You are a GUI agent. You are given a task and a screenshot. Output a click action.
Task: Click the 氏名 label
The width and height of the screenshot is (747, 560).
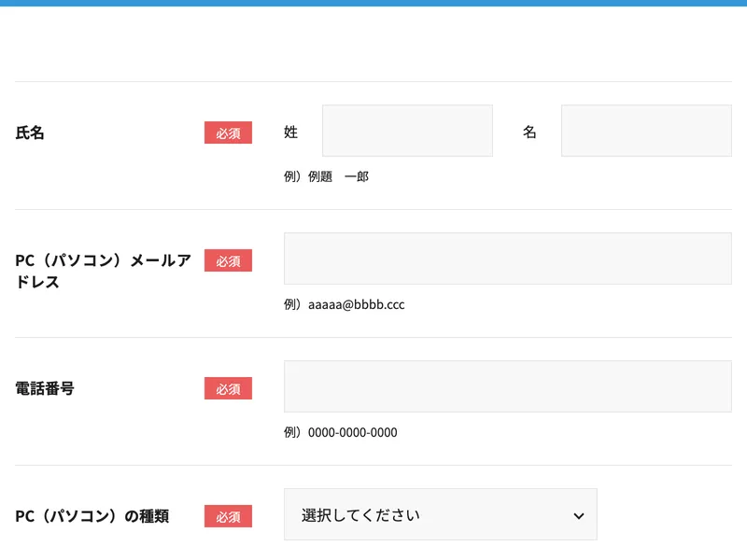click(x=30, y=133)
